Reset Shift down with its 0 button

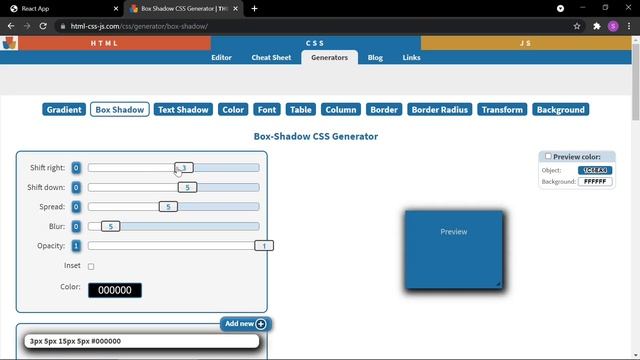click(x=76, y=187)
